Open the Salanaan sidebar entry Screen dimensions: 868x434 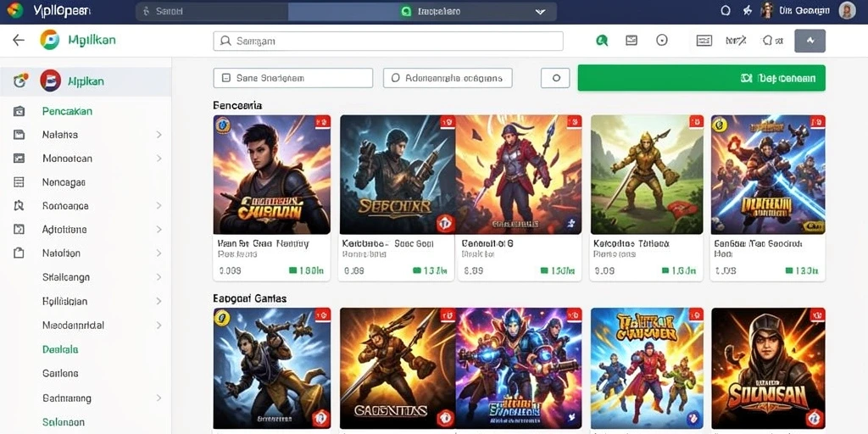point(63,422)
